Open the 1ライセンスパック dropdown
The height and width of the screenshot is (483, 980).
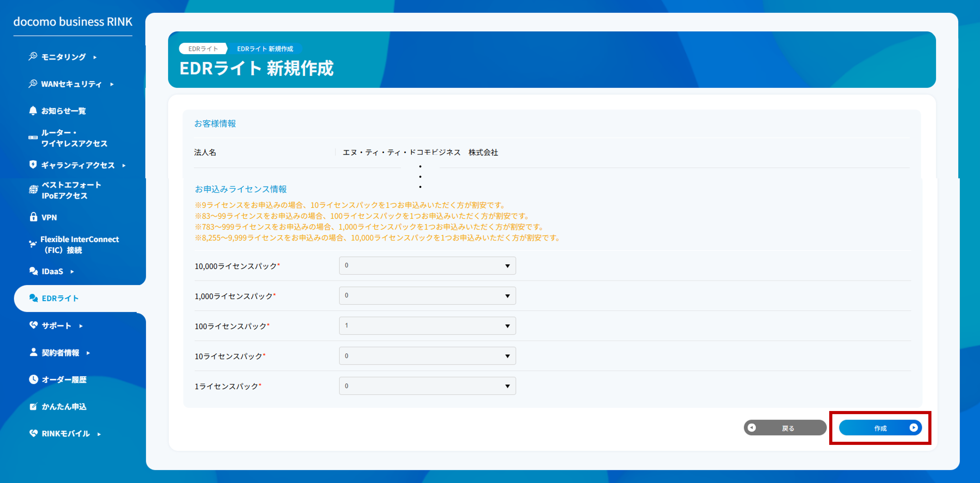(427, 386)
